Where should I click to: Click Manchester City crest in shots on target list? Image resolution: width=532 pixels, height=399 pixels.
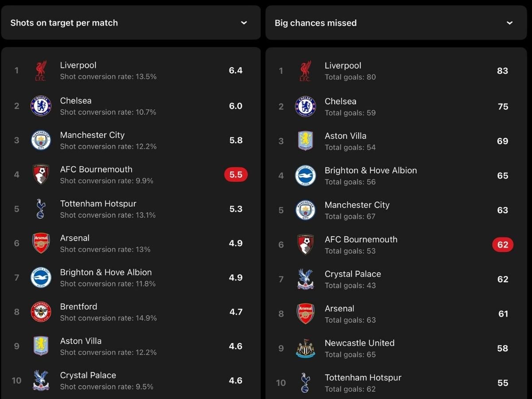tap(41, 140)
